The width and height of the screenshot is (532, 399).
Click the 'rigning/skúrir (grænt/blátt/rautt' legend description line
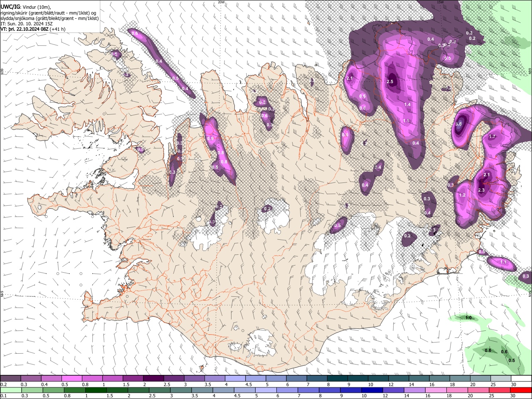point(49,13)
